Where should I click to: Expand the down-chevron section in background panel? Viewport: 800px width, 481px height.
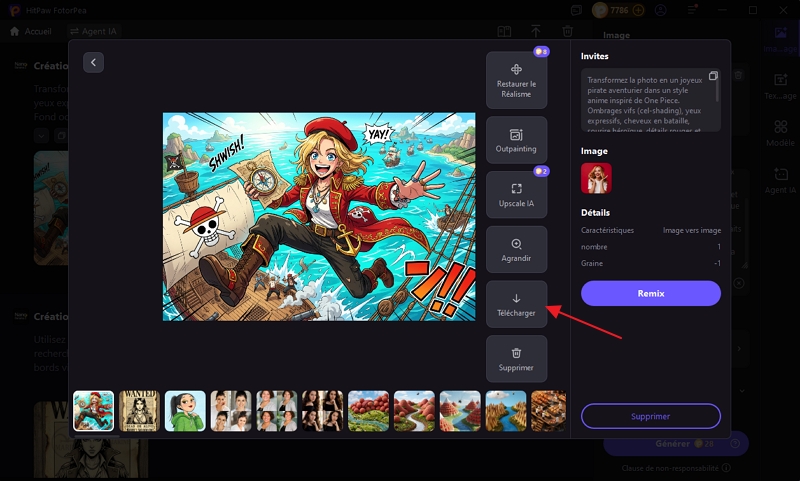742,391
